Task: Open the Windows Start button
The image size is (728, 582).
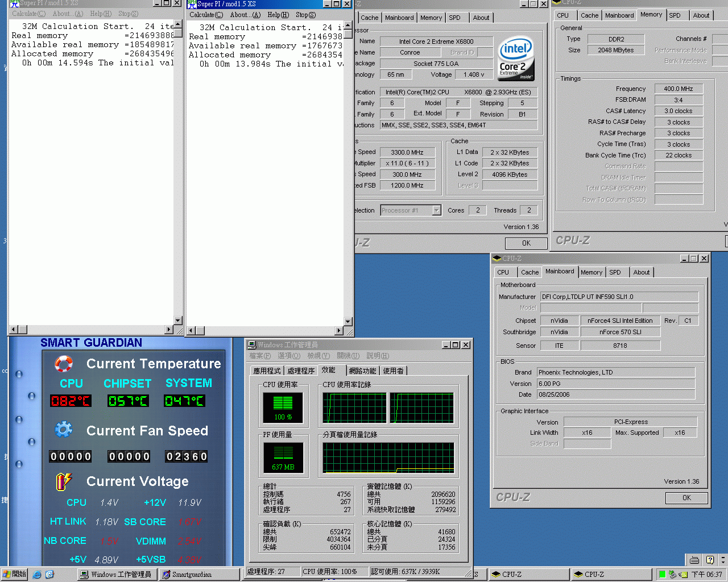Action: click(x=15, y=575)
